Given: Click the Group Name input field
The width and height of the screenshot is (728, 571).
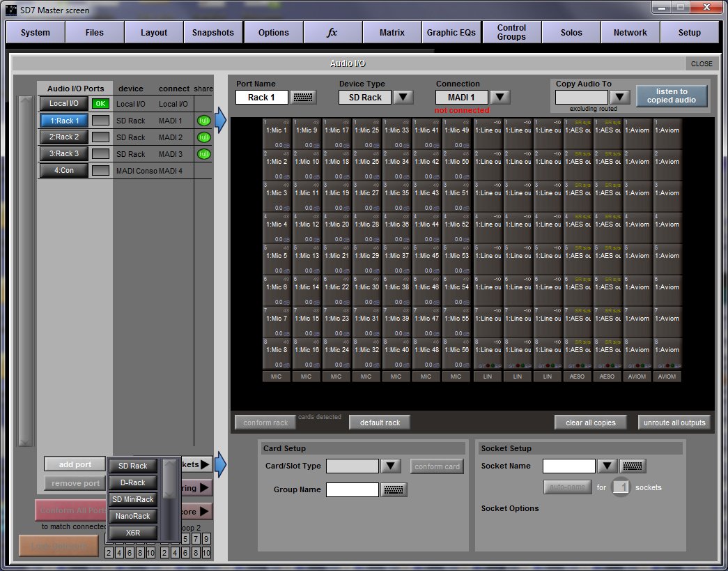Looking at the screenshot, I should (x=353, y=489).
